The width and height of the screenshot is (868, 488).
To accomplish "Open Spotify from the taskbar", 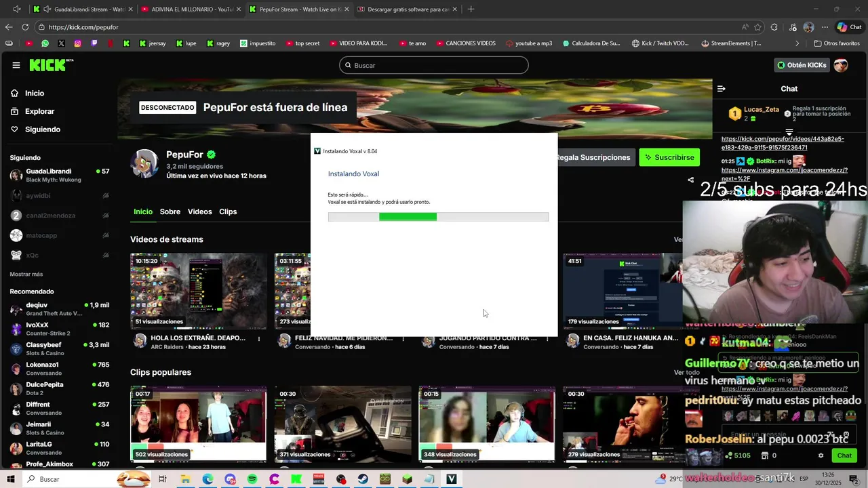I will [252, 479].
